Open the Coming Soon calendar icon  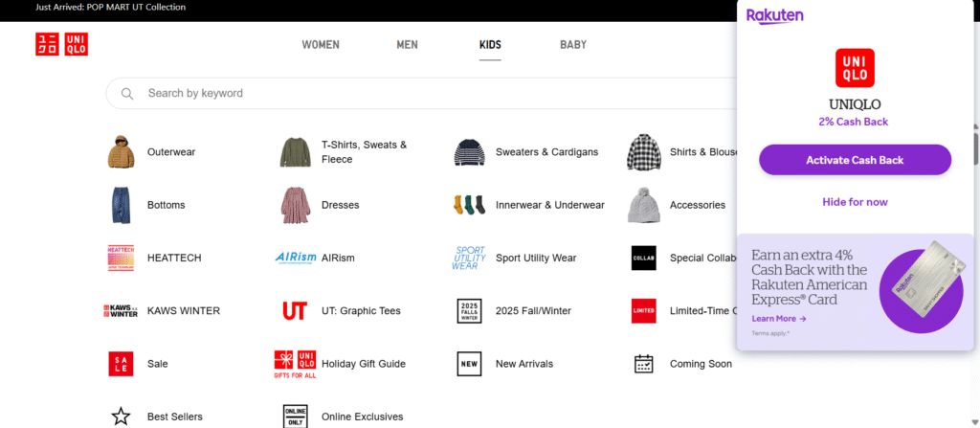coord(643,364)
